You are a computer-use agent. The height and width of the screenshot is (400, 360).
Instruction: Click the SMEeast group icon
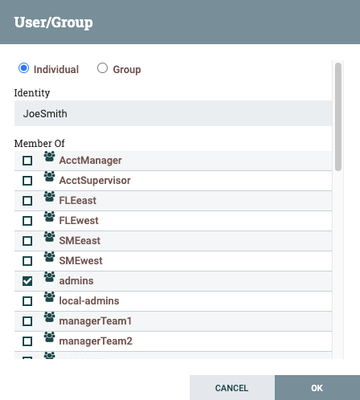coord(49,236)
